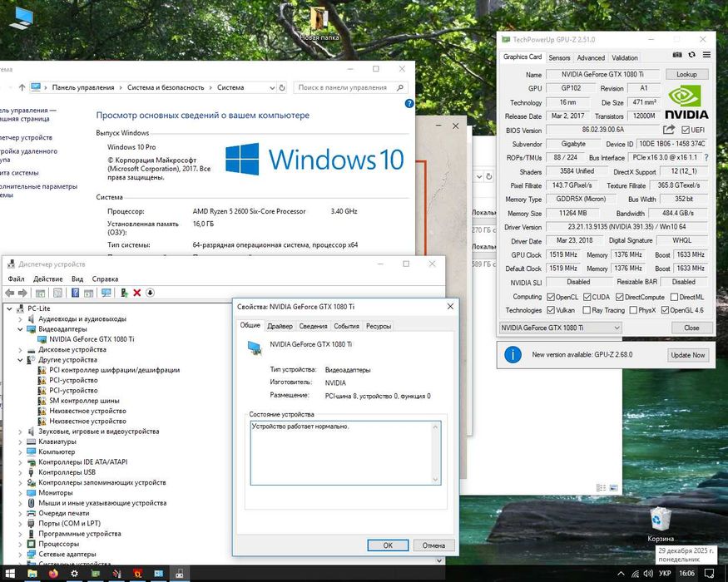Click the GPU-Z screenshot camera icon
Viewport: 728px width, 582px height.
coord(677,57)
